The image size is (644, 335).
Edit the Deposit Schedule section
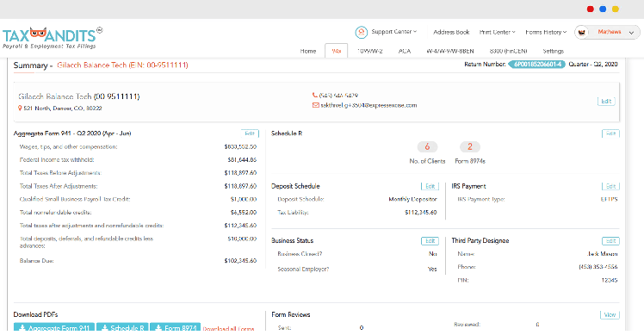coord(430,186)
